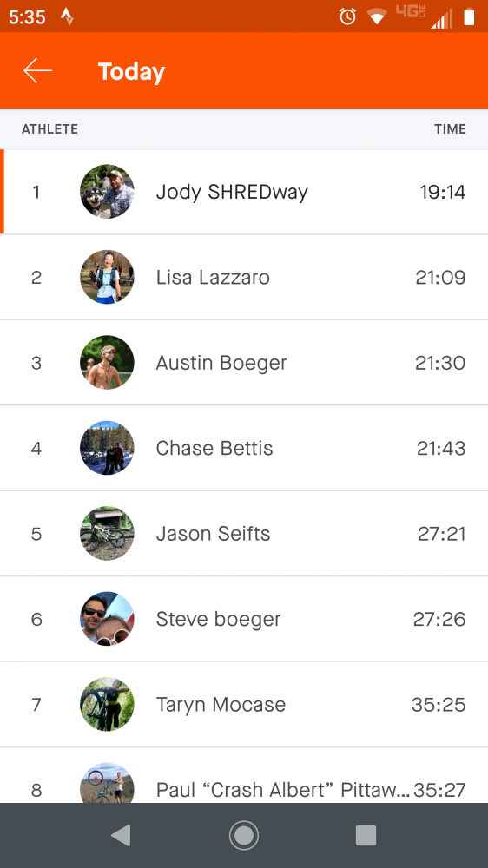Tap the Android home circle button
Image resolution: width=488 pixels, height=868 pixels.
pos(244,835)
